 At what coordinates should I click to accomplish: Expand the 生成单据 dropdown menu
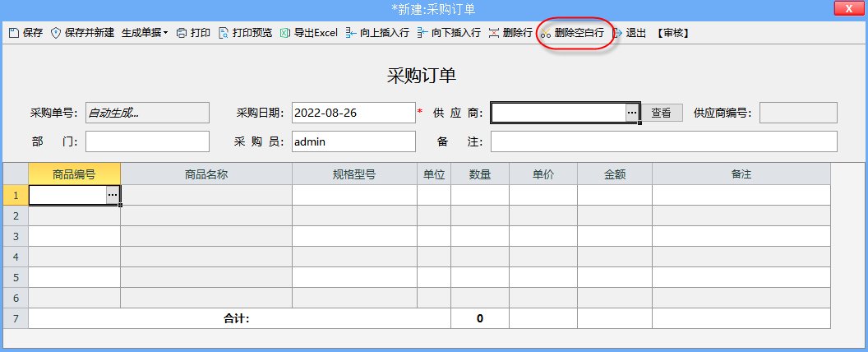145,33
